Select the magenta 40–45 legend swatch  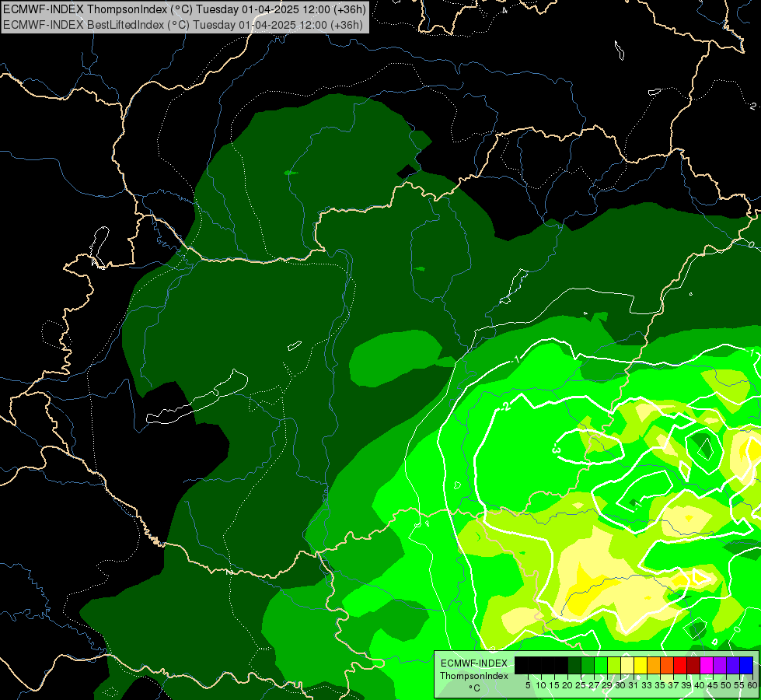click(707, 665)
